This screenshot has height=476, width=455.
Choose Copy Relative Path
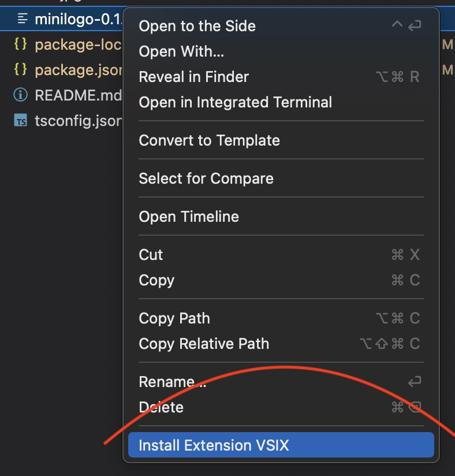tap(204, 344)
